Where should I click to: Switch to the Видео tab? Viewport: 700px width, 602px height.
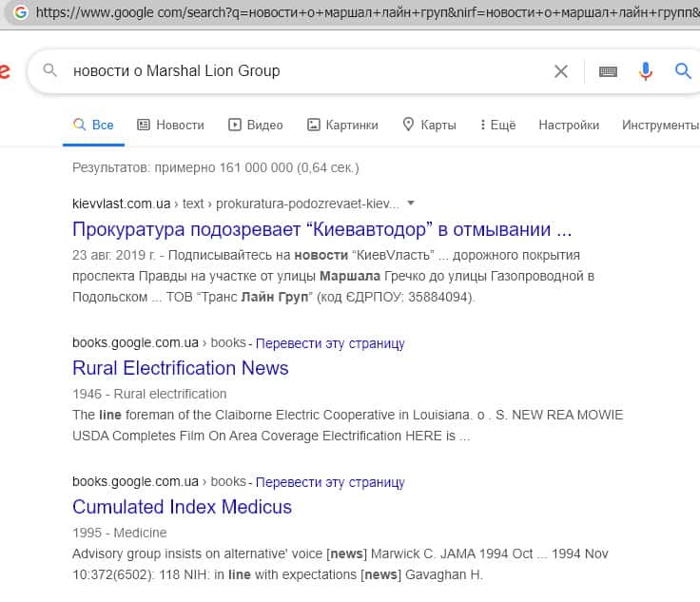(256, 125)
